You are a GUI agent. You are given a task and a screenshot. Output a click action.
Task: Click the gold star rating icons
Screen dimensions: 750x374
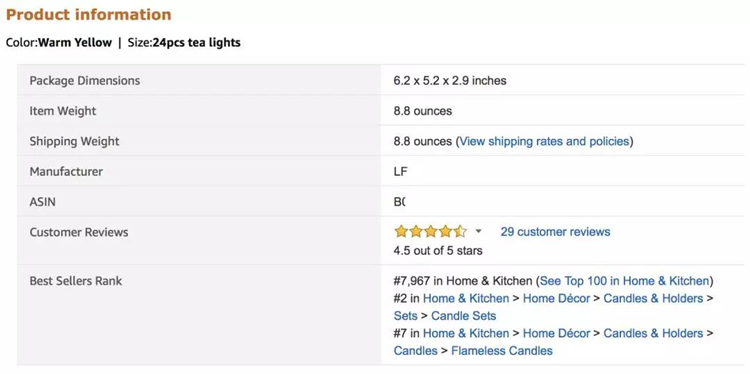point(430,232)
